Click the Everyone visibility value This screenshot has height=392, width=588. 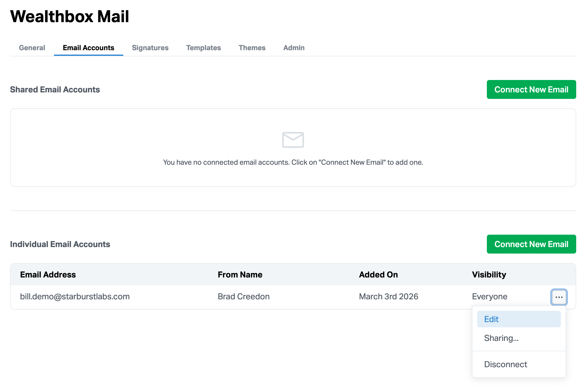pyautogui.click(x=490, y=296)
